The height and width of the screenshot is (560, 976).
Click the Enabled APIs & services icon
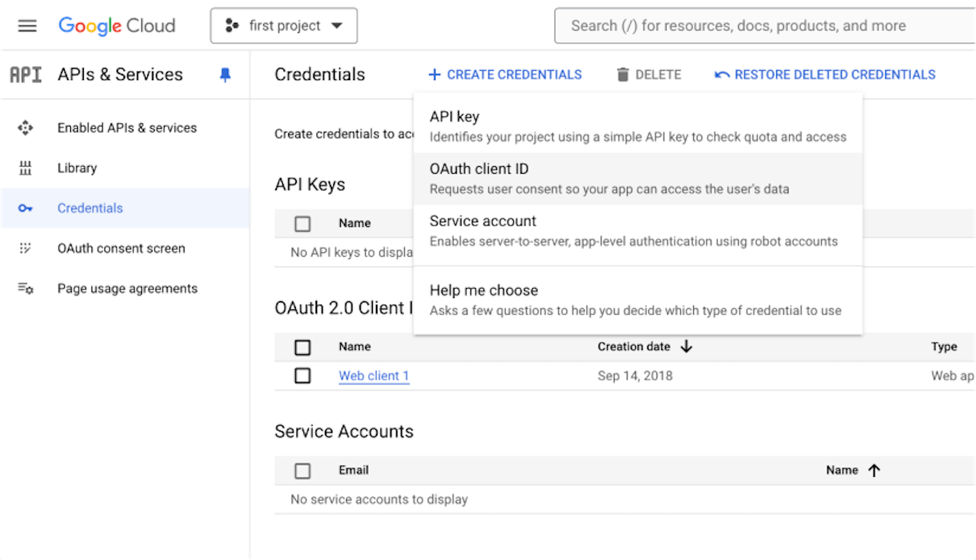[x=26, y=128]
